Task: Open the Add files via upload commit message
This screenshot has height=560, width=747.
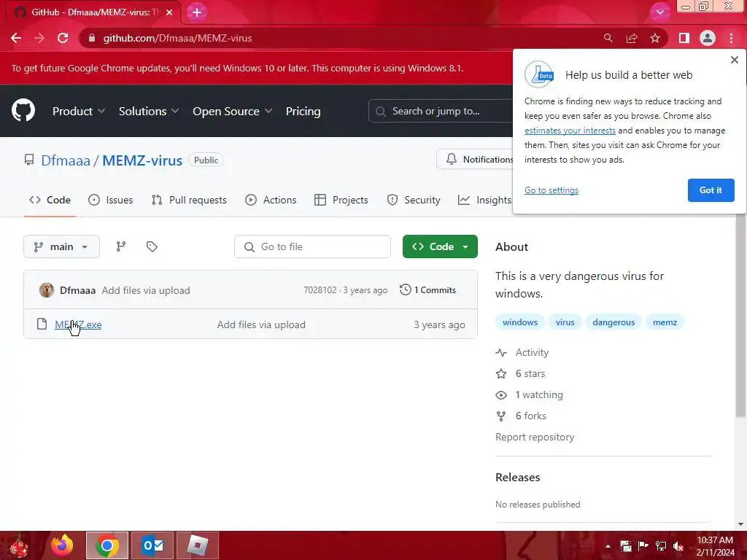Action: pos(146,290)
